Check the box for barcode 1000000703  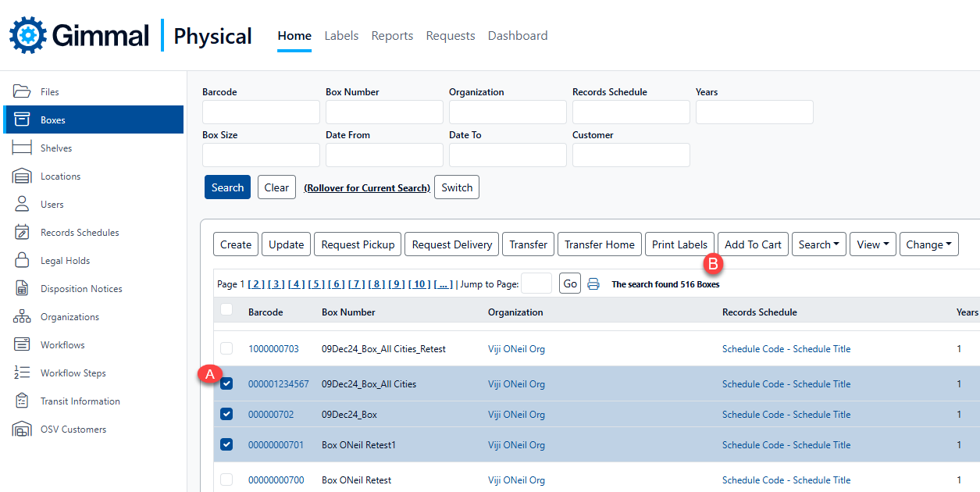226,348
